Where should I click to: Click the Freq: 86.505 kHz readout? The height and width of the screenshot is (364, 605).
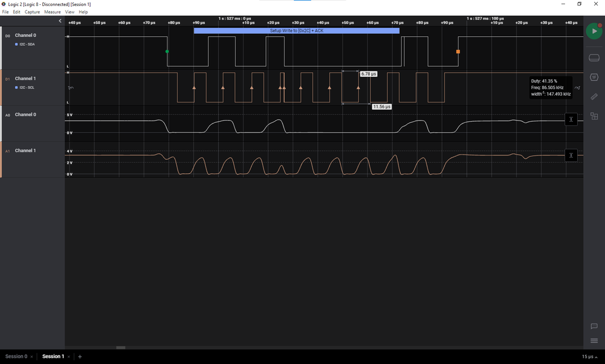(547, 88)
